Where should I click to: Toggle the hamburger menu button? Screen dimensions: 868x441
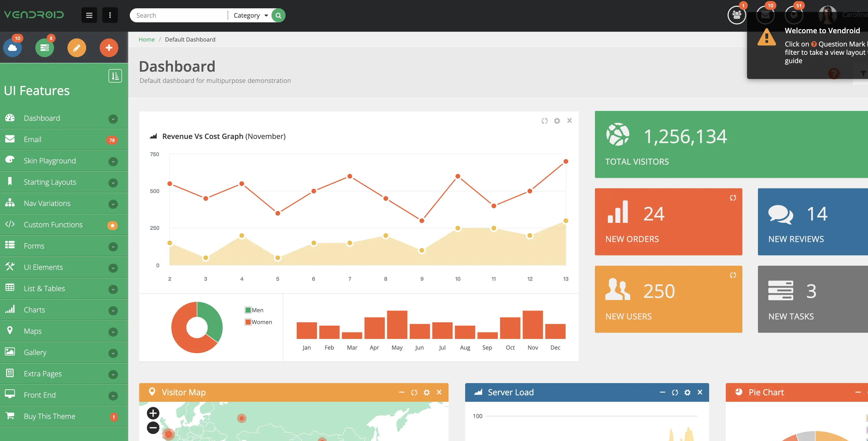point(89,15)
